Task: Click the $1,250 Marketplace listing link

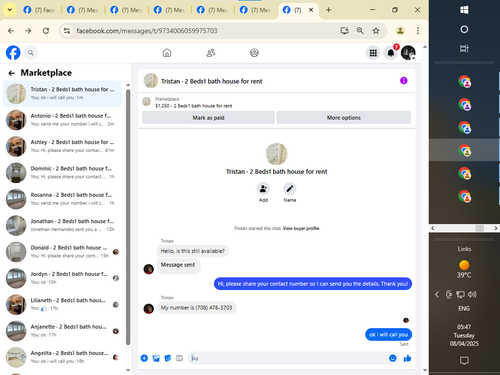Action: (x=194, y=106)
